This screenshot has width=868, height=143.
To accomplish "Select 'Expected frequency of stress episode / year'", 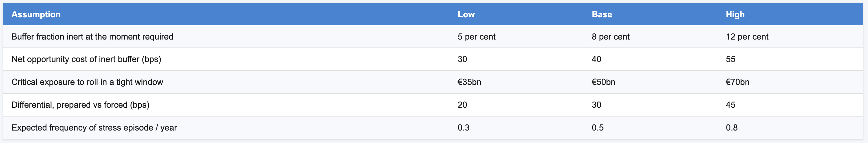I will click(94, 128).
